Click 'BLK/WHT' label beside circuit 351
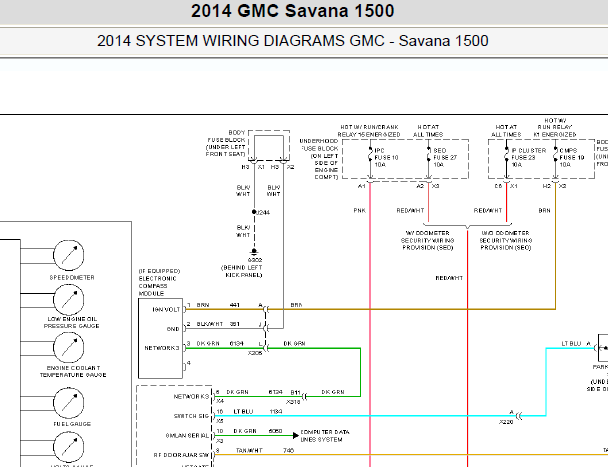608x467 pixels. pos(210,324)
